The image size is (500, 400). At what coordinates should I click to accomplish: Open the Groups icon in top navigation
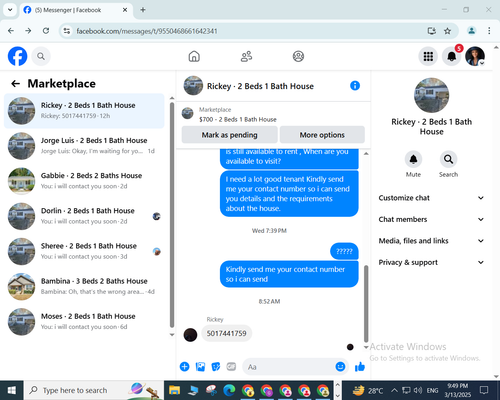(x=298, y=56)
